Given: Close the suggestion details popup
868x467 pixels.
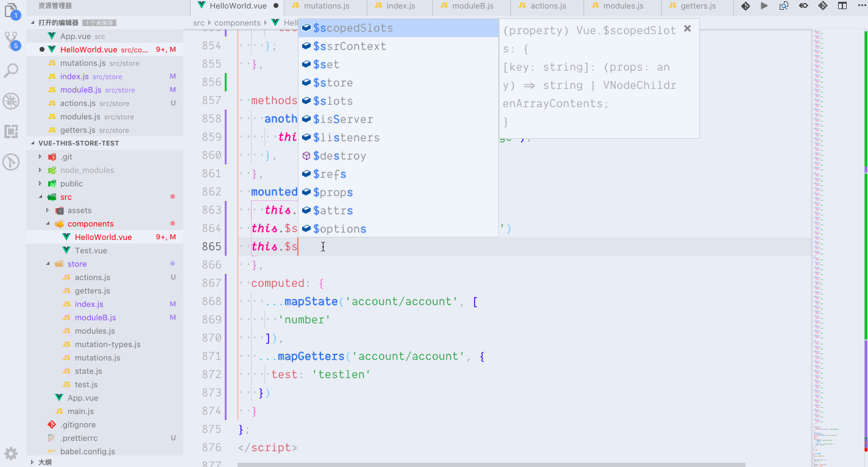Looking at the screenshot, I should pos(688,28).
